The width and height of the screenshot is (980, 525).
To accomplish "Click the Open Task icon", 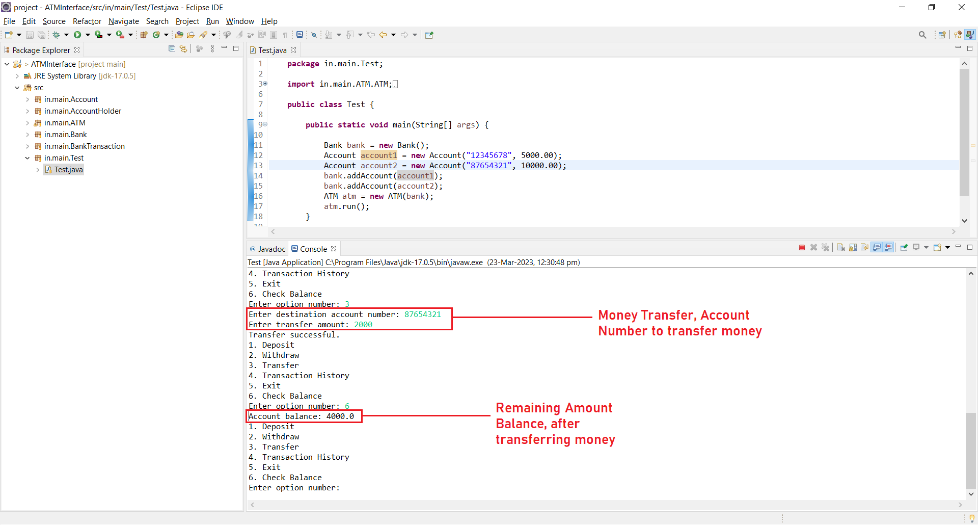I will [190, 35].
